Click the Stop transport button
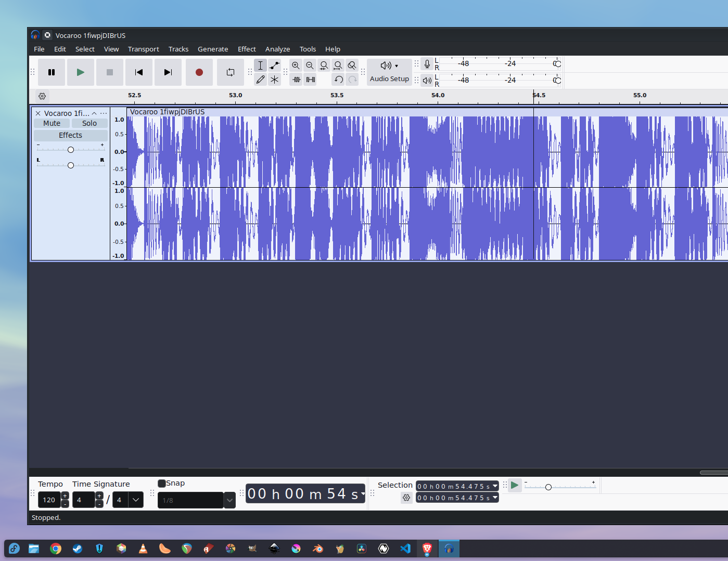This screenshot has width=728, height=561. pyautogui.click(x=110, y=72)
